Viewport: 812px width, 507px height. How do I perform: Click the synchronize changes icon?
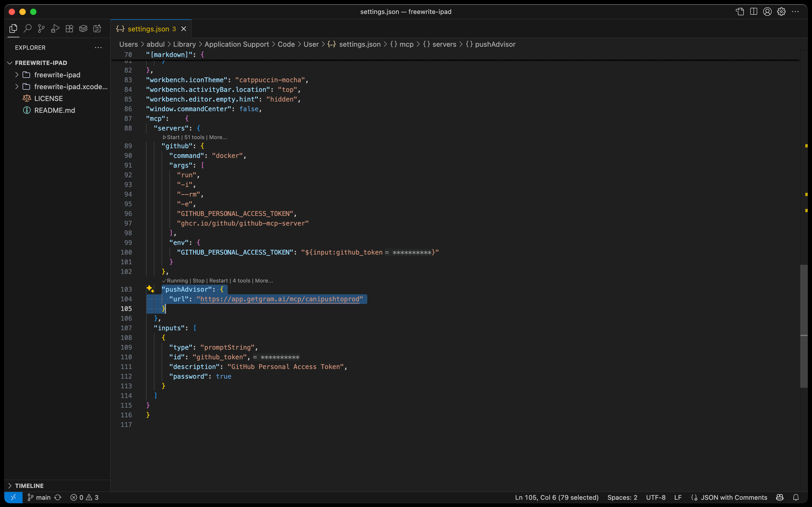click(58, 498)
